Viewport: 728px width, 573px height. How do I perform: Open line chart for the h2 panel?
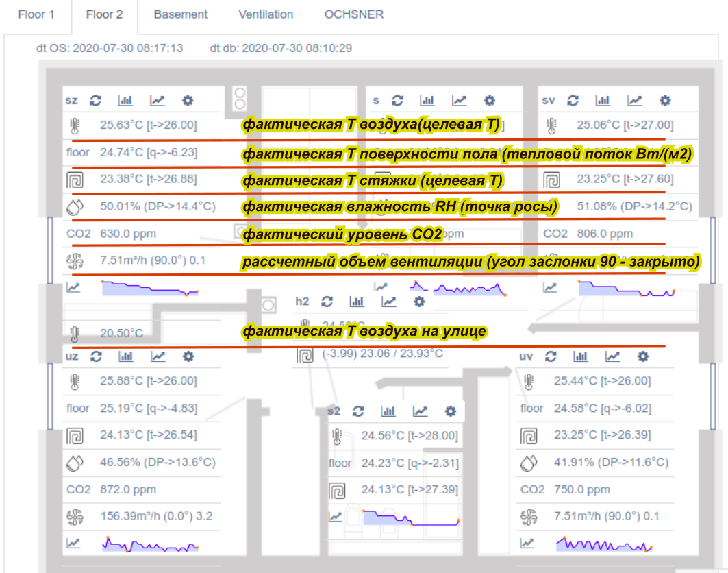point(390,302)
